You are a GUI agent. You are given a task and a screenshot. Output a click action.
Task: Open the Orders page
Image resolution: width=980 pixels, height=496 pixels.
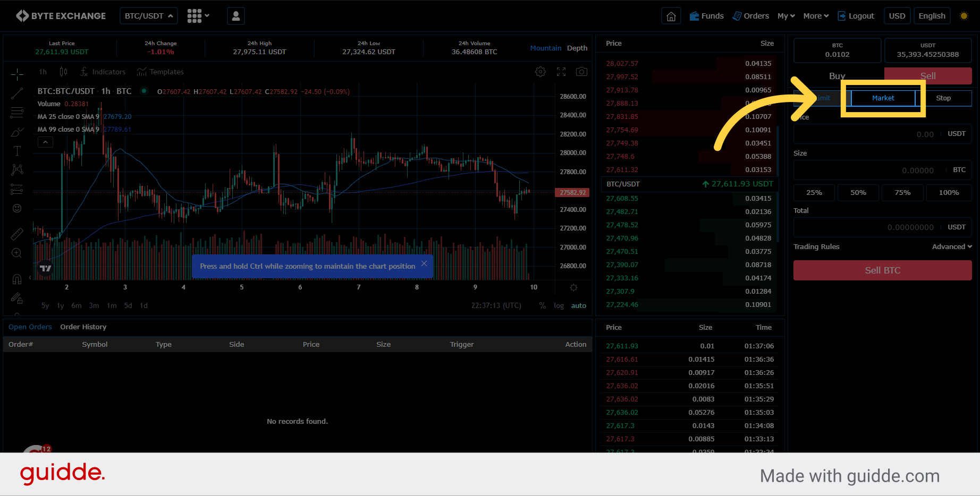click(x=750, y=16)
